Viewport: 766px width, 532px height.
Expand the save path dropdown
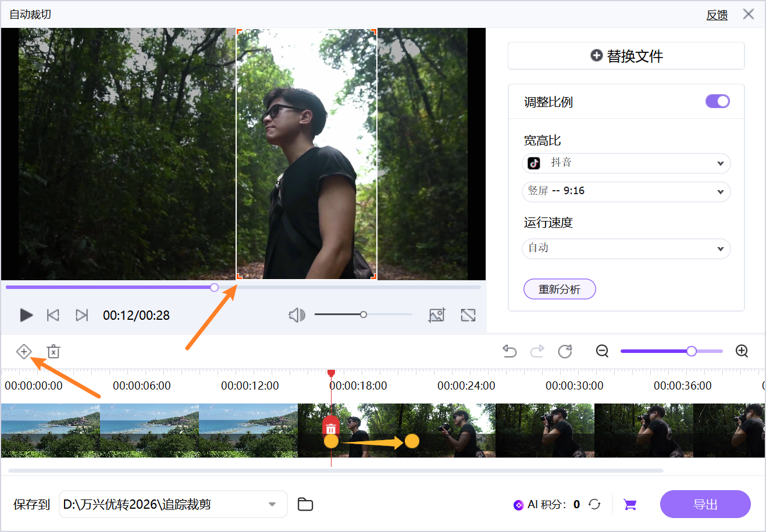[271, 504]
